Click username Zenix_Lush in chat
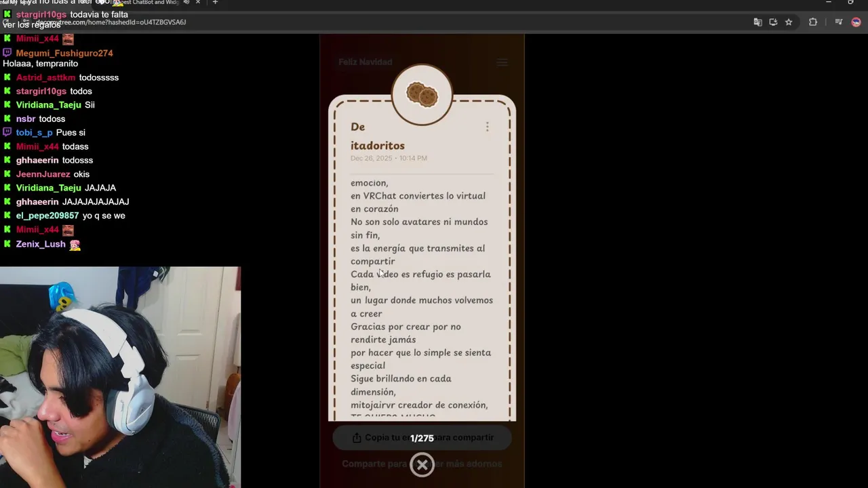 tap(41, 244)
